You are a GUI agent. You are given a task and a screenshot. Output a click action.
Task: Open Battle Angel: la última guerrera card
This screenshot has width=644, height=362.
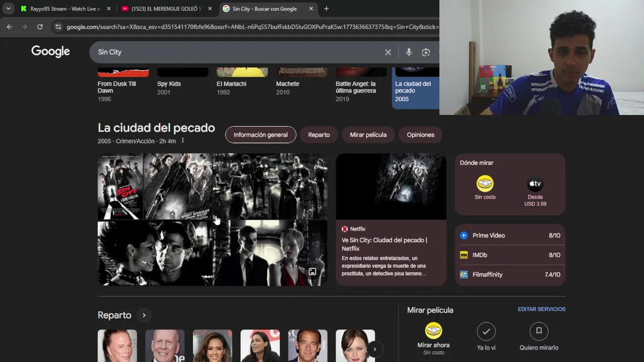point(361,85)
